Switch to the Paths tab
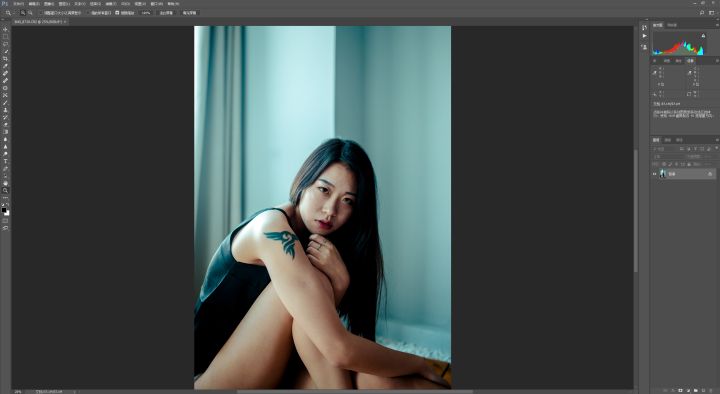Screen dimensions: 720x394 coord(680,140)
